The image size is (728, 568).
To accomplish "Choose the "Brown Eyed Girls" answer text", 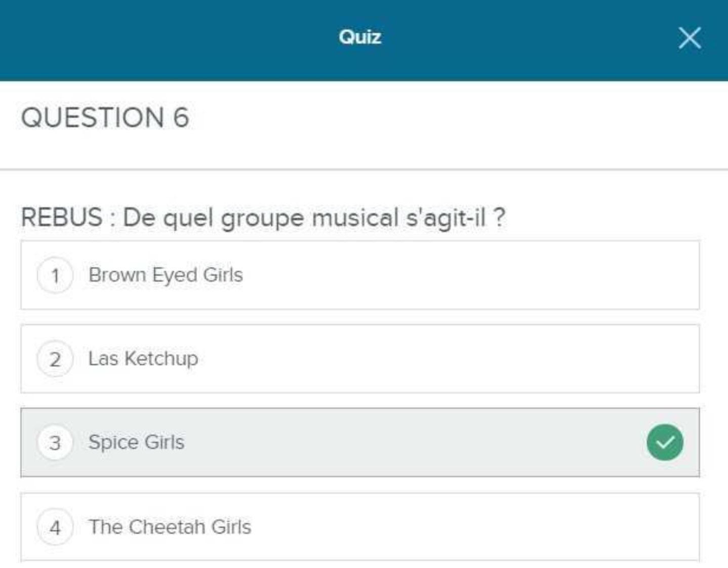I will pos(166,275).
